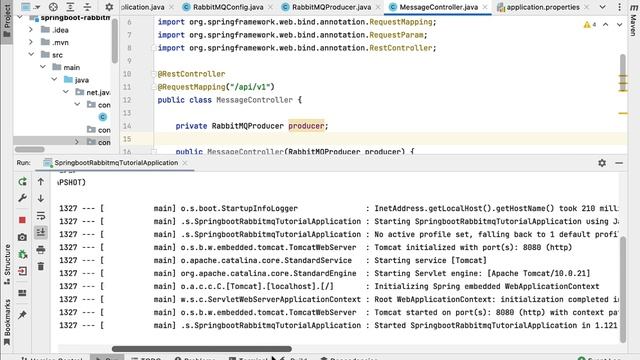Viewport: 640px width, 360px height.
Task: Collapse the main folder
Action: coord(43,67)
